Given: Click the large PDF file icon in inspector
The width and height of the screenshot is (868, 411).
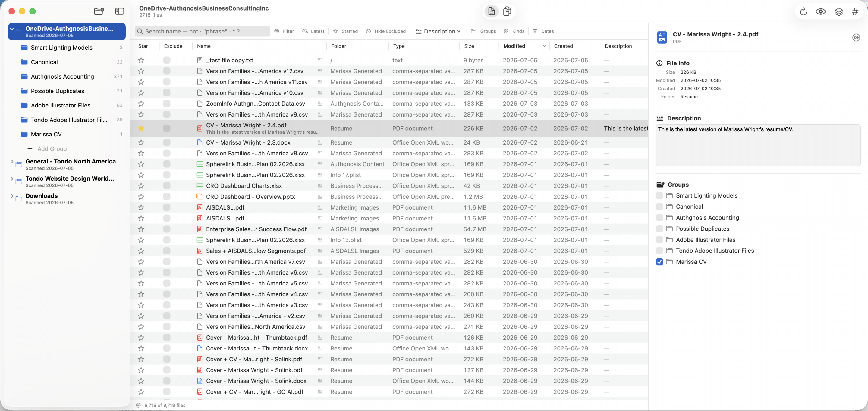Looking at the screenshot, I should coord(662,37).
